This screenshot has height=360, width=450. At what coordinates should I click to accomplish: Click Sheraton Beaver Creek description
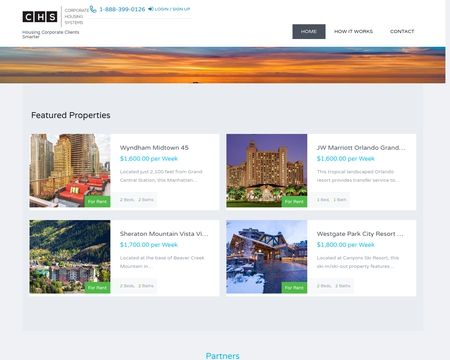(x=162, y=262)
